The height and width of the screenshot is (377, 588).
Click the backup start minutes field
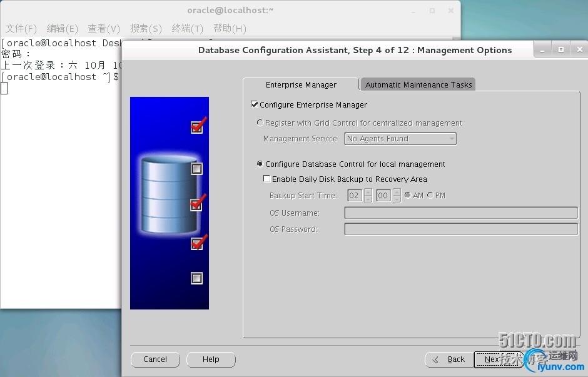click(x=383, y=195)
